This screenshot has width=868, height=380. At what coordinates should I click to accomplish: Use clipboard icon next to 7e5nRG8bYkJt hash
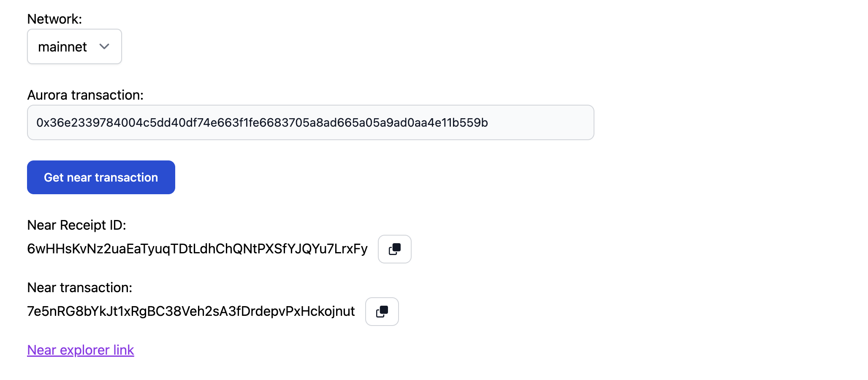pyautogui.click(x=382, y=312)
